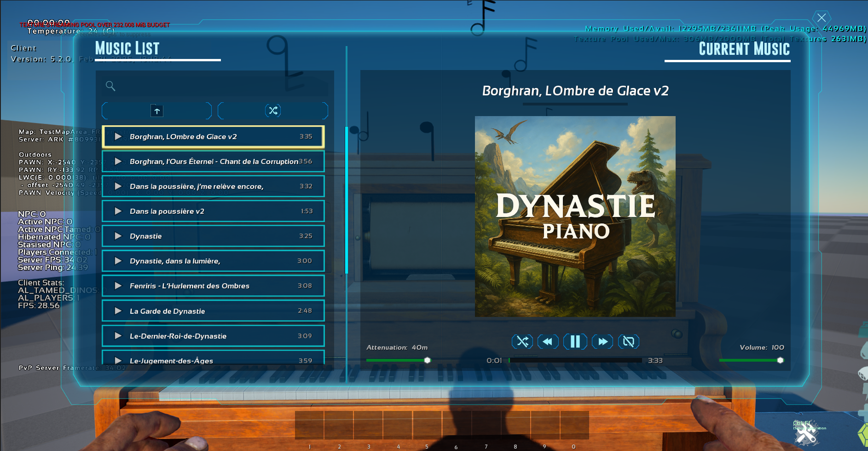Pause the currently playing track
868x451 pixels.
click(575, 341)
